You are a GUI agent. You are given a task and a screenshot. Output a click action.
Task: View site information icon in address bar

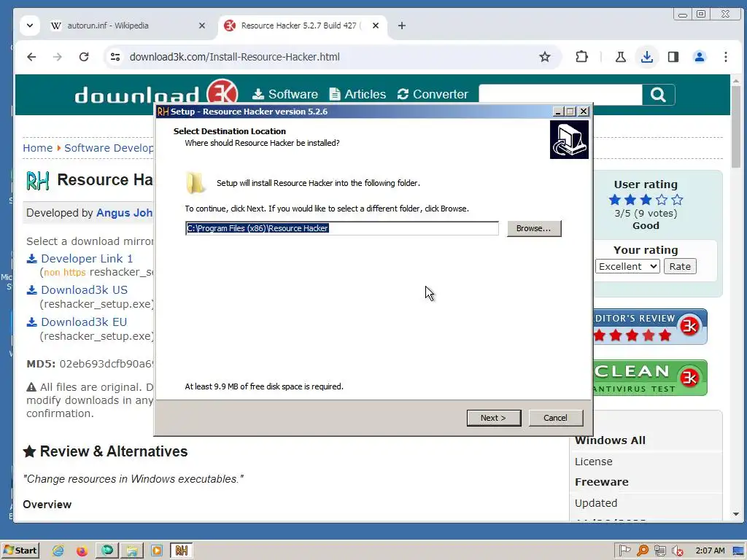[x=115, y=57]
